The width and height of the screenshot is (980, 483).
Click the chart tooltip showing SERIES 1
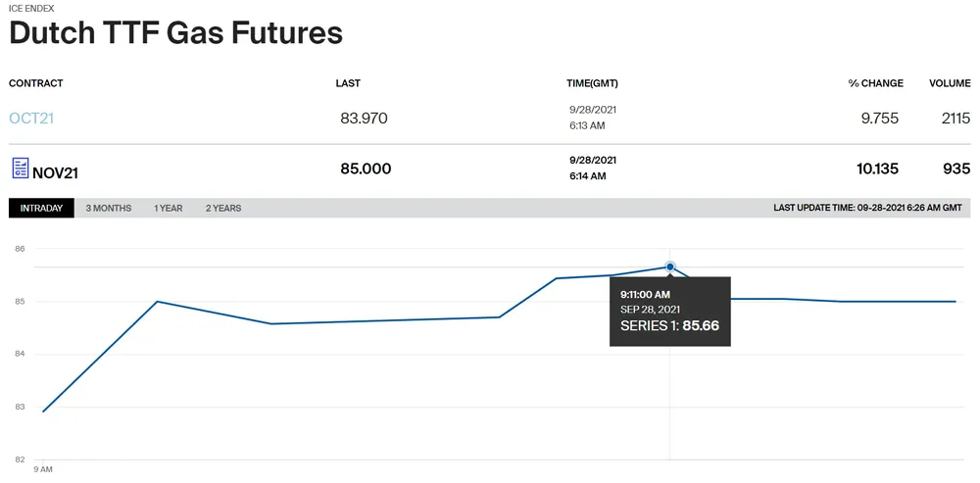(669, 311)
